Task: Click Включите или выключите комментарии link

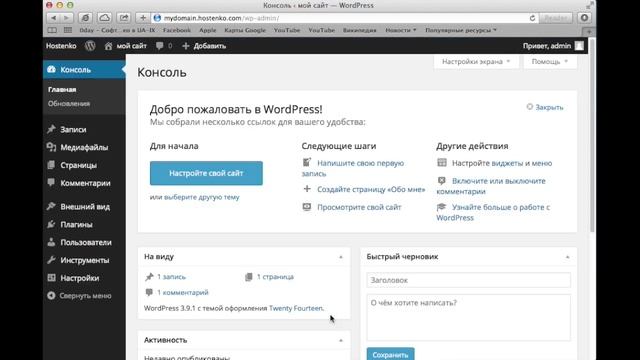Action: (491, 186)
